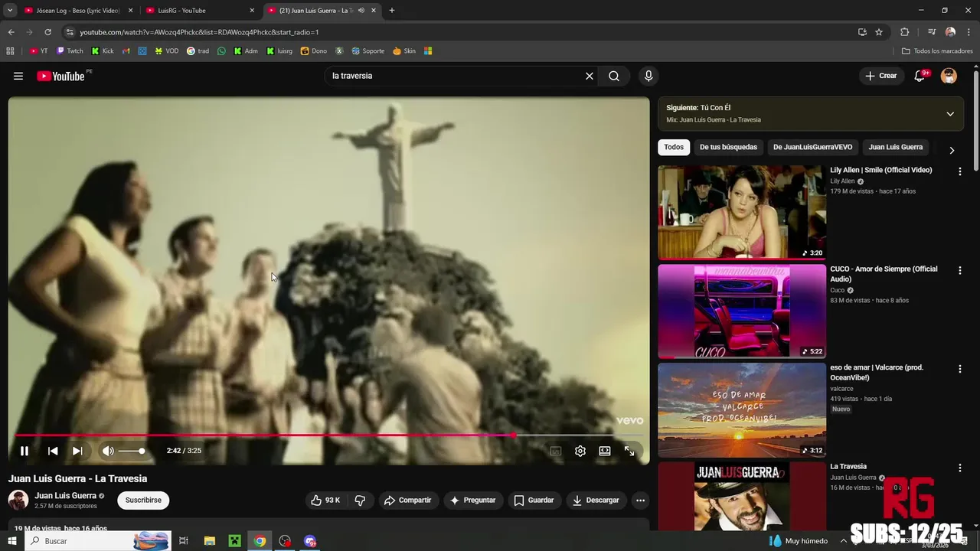Screen dimensions: 980x551
Task: Open the Chrome three-dot menu
Action: coord(969,32)
